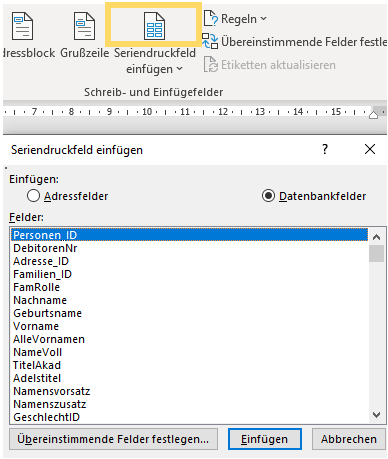The width and height of the screenshot is (388, 459).
Task: Open dialog help with the question mark
Action: pyautogui.click(x=325, y=149)
